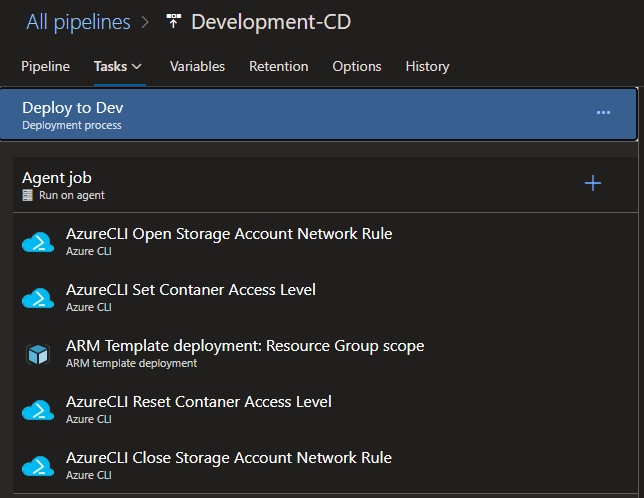
Task: Select the AzureCLI Reset Contaner Access Level task
Action: (x=325, y=410)
